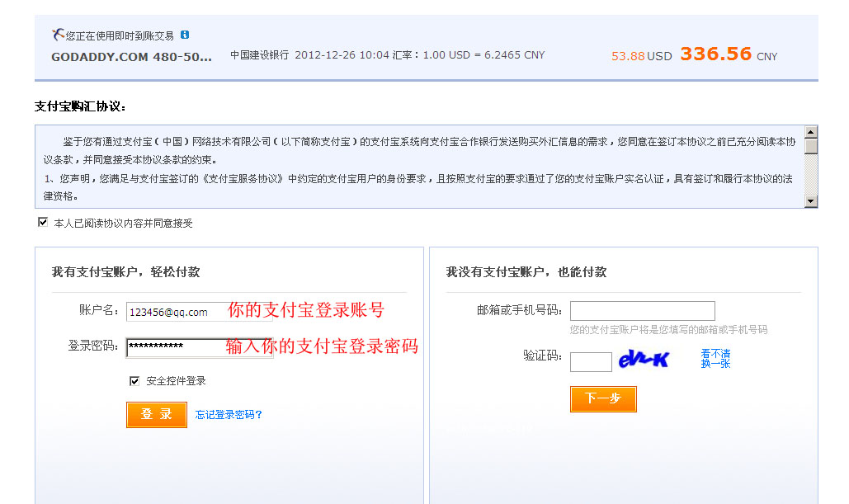
Task: Click the 中国建设银行 exchange rate text
Action: (x=387, y=55)
